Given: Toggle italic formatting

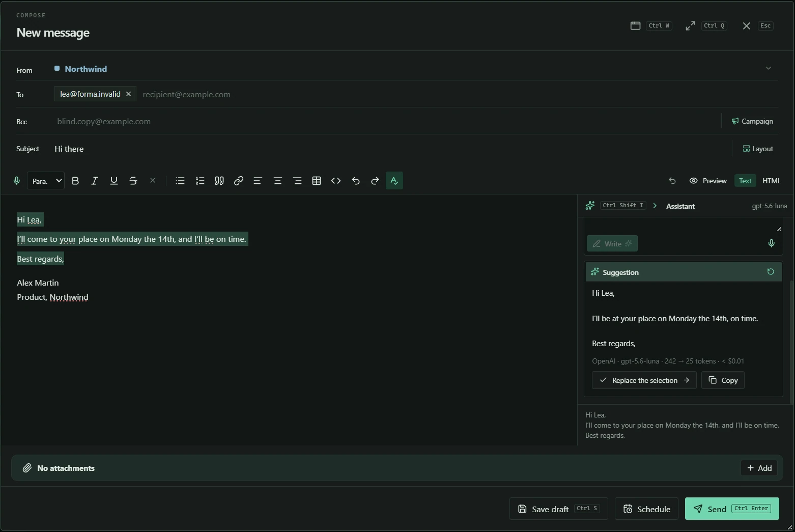Looking at the screenshot, I should click(94, 181).
